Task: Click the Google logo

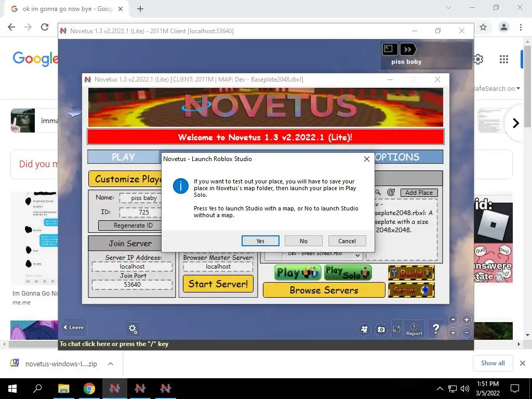Action: (35, 59)
